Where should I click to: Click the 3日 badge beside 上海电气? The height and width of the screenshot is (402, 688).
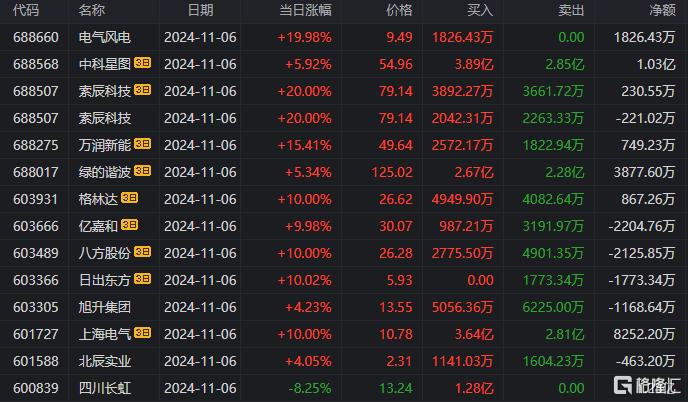[x=142, y=333]
